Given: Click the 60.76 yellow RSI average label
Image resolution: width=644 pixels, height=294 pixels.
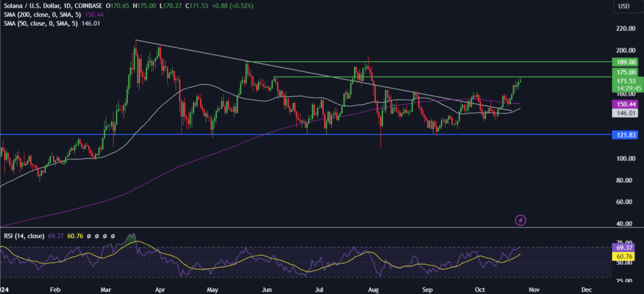Looking at the screenshot, I should (x=624, y=257).
